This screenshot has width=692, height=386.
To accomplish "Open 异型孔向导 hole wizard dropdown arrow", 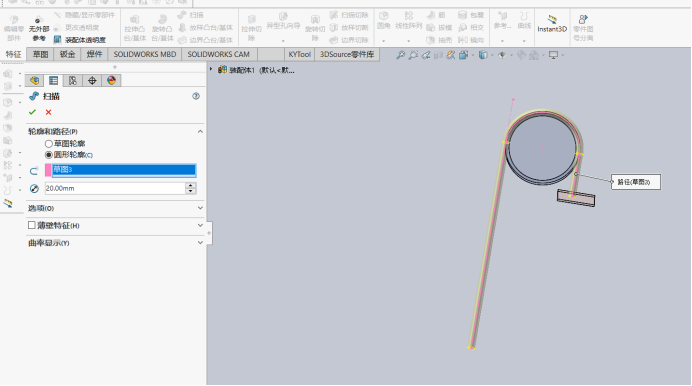I will point(283,41).
